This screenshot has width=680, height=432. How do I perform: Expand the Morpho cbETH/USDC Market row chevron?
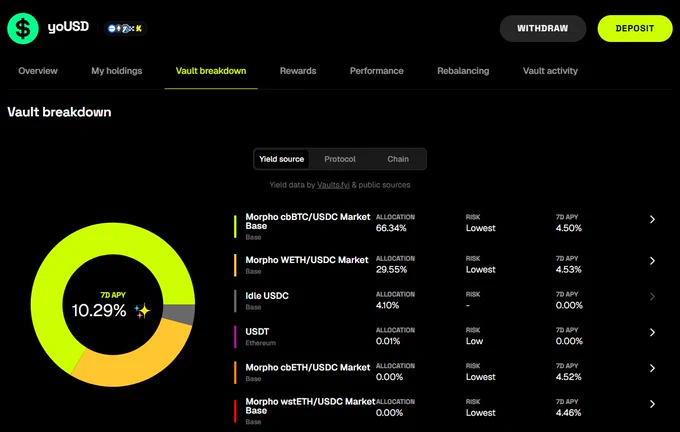point(652,368)
